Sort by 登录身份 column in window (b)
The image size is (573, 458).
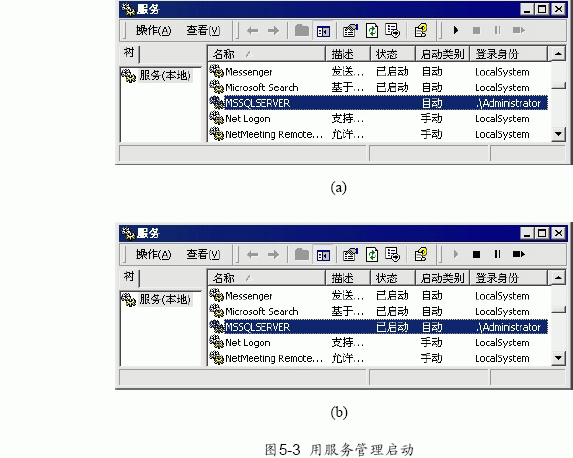(508, 278)
